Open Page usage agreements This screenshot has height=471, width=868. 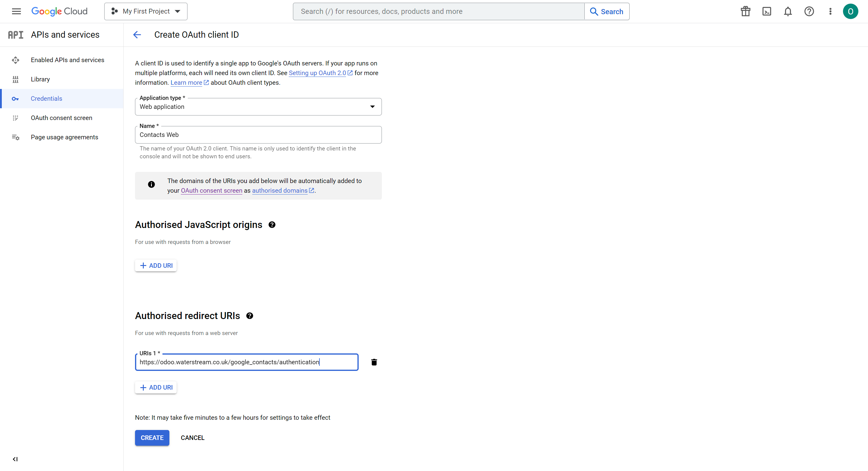(x=62, y=137)
